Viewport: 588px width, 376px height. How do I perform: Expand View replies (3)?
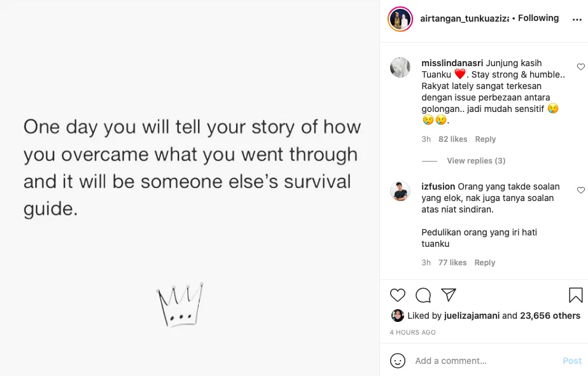tap(476, 161)
